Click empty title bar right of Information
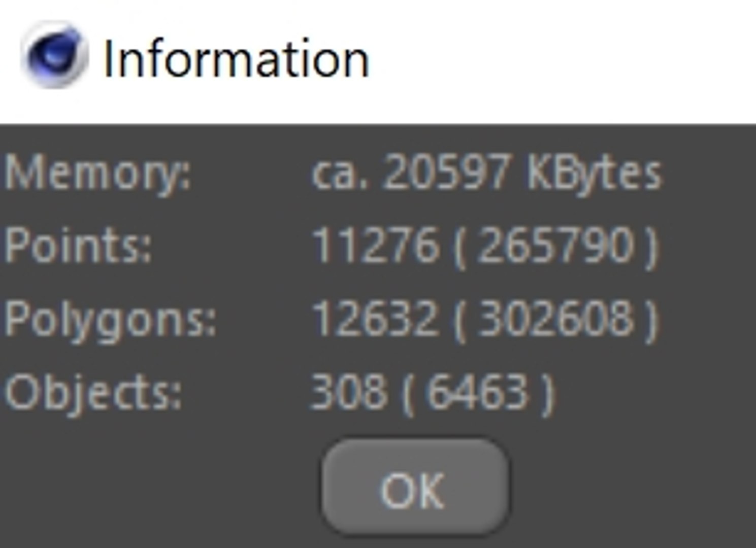This screenshot has height=548, width=756. [558, 60]
